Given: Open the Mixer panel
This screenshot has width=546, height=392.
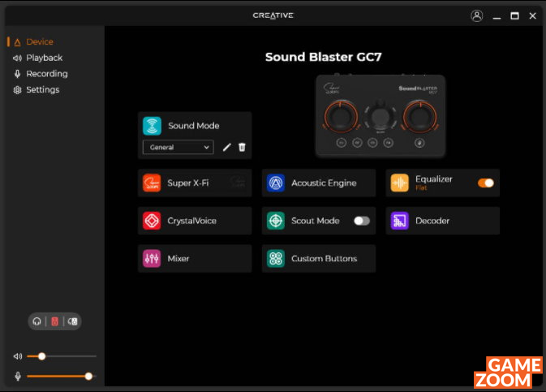Looking at the screenshot, I should (195, 259).
